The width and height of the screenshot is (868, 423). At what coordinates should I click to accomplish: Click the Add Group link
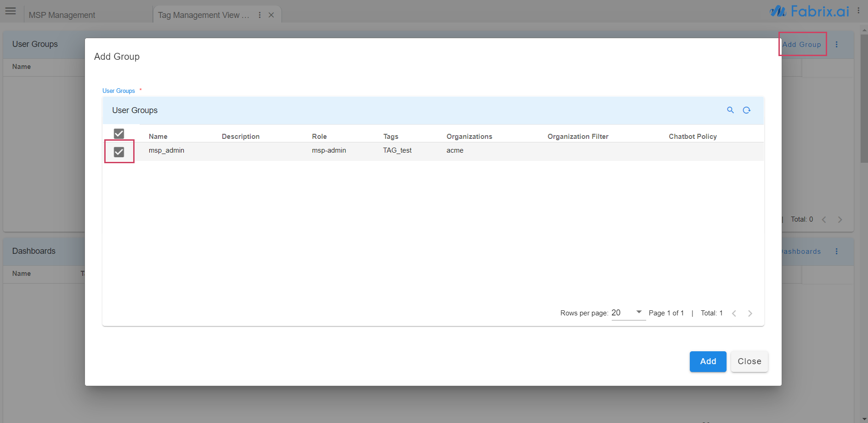click(x=802, y=45)
